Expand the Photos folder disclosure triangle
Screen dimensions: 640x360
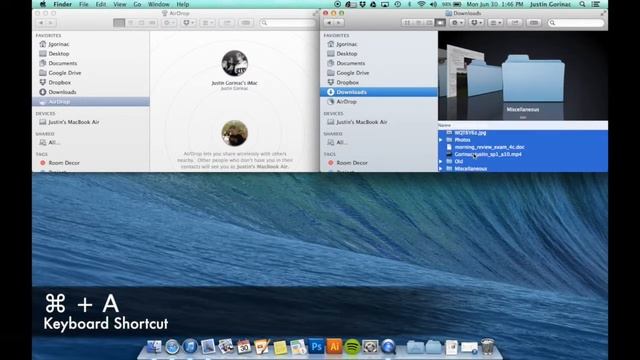point(441,140)
